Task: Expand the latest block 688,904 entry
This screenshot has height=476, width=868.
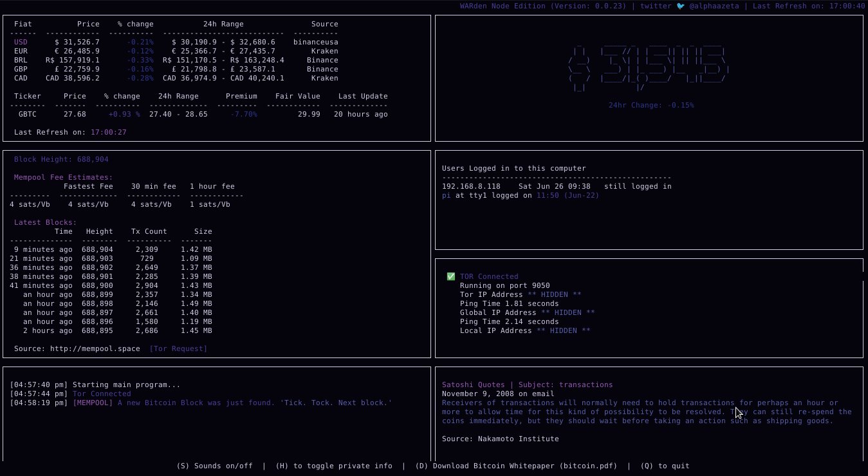Action: point(98,249)
